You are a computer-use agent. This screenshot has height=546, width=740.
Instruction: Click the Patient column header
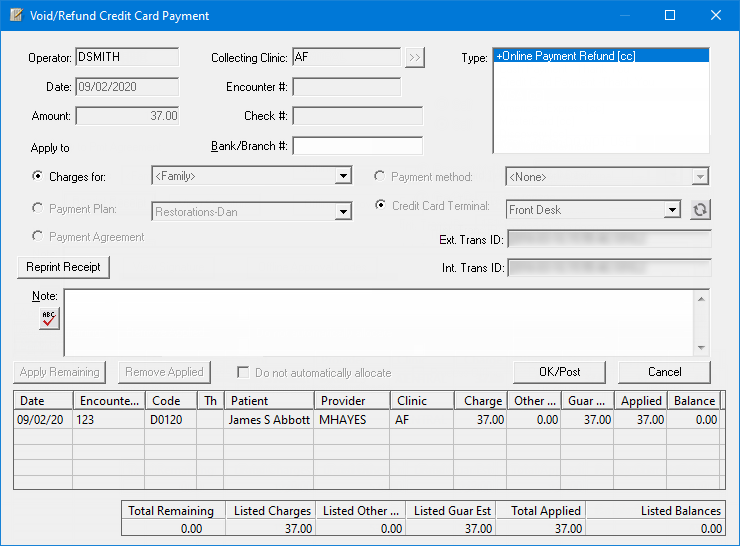click(x=268, y=401)
